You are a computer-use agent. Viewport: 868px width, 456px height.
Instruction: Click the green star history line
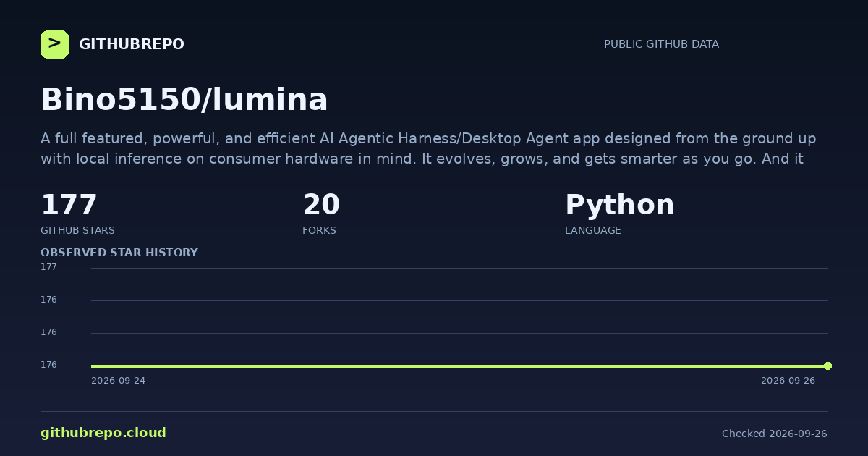[459, 366]
